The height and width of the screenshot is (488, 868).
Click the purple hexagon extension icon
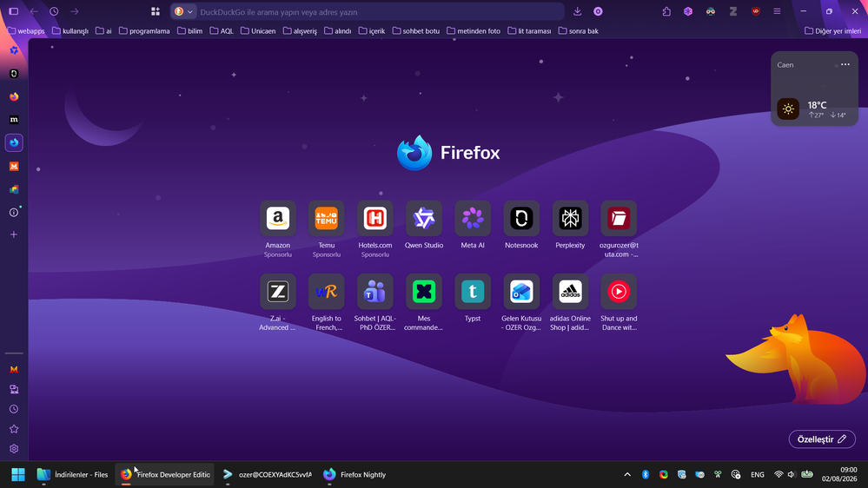pos(688,11)
